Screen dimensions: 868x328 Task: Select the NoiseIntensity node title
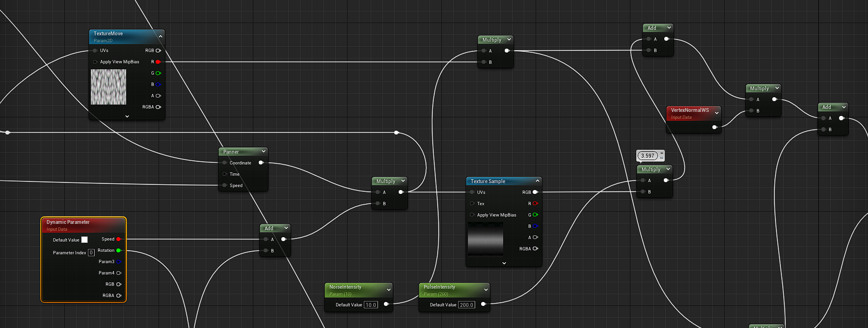pos(345,287)
